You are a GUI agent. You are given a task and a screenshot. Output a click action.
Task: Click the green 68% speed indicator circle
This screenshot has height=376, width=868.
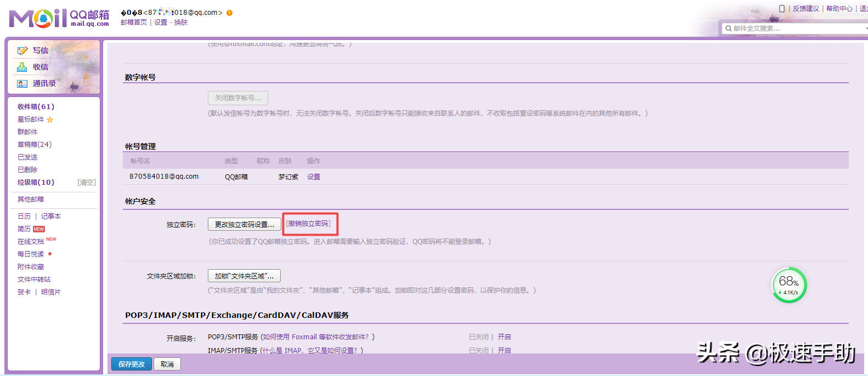(789, 285)
